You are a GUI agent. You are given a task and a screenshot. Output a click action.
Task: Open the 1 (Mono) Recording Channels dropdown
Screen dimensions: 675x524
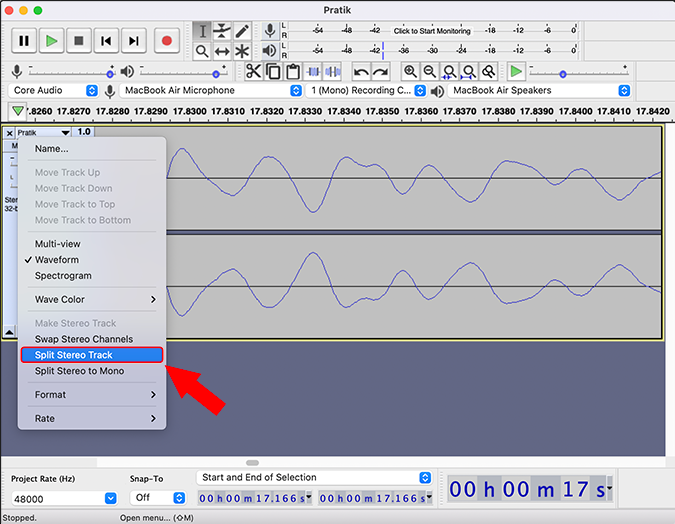pyautogui.click(x=366, y=90)
